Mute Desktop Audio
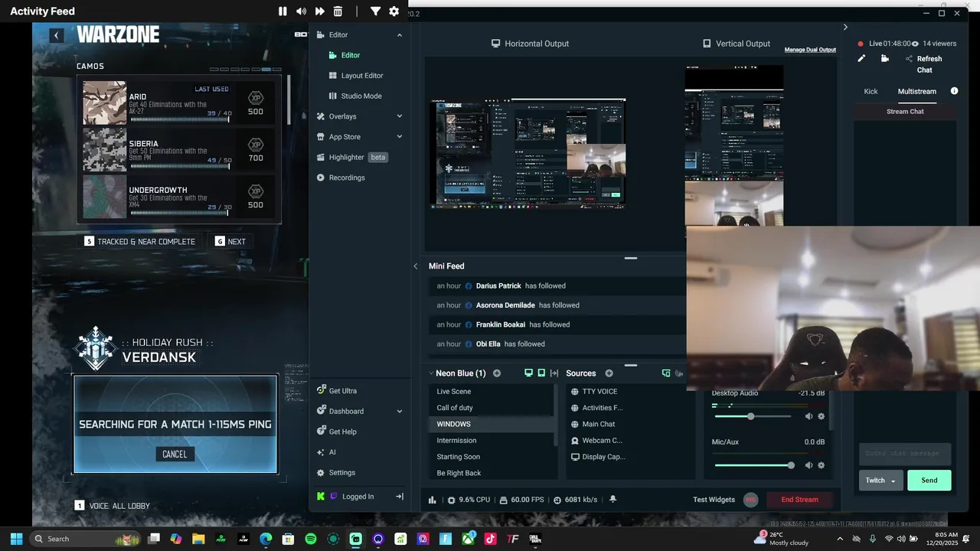This screenshot has width=980, height=551. [x=808, y=416]
